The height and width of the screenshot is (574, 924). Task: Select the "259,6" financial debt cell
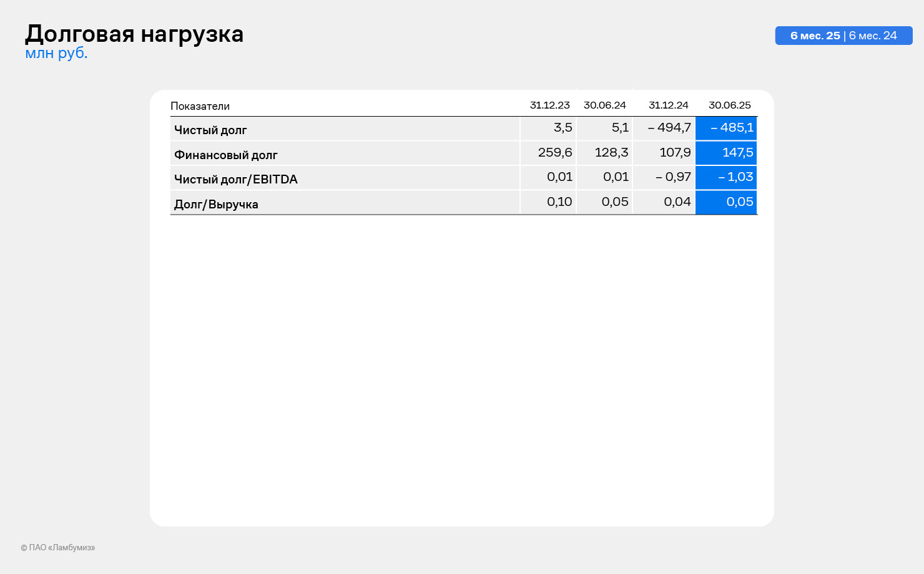coord(554,153)
